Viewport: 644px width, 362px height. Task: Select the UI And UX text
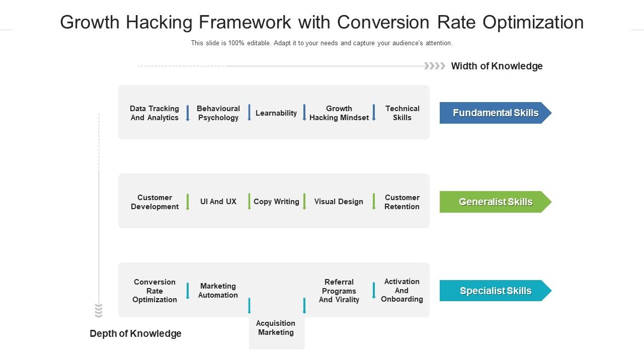point(218,202)
